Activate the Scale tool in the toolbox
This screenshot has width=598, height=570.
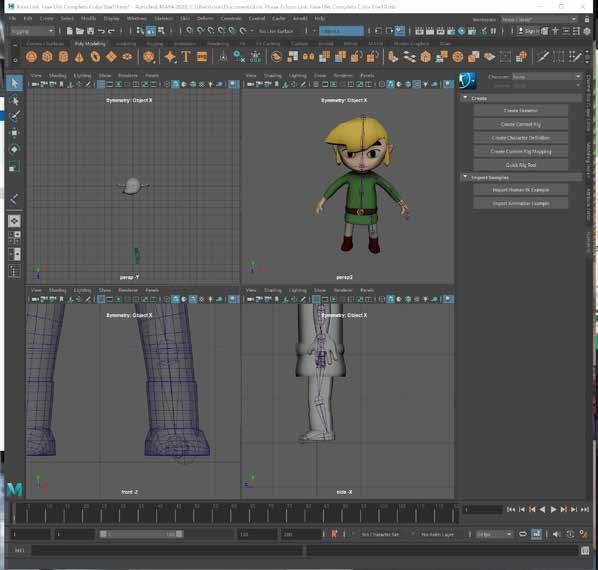point(14,166)
